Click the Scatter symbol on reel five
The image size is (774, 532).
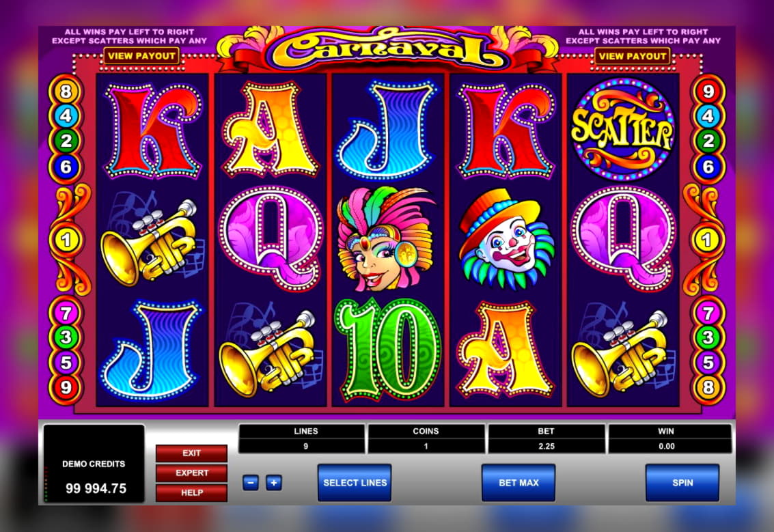[x=622, y=129]
